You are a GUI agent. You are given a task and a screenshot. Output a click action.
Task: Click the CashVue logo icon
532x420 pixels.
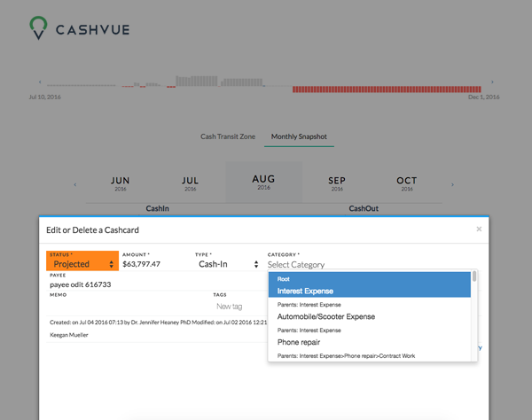click(x=36, y=29)
